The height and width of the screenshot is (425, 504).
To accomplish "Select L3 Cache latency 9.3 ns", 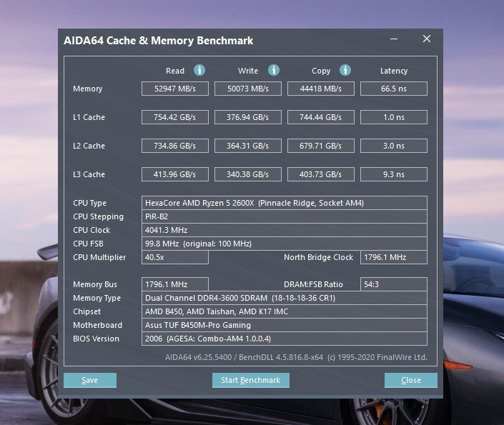I will pyautogui.click(x=394, y=174).
